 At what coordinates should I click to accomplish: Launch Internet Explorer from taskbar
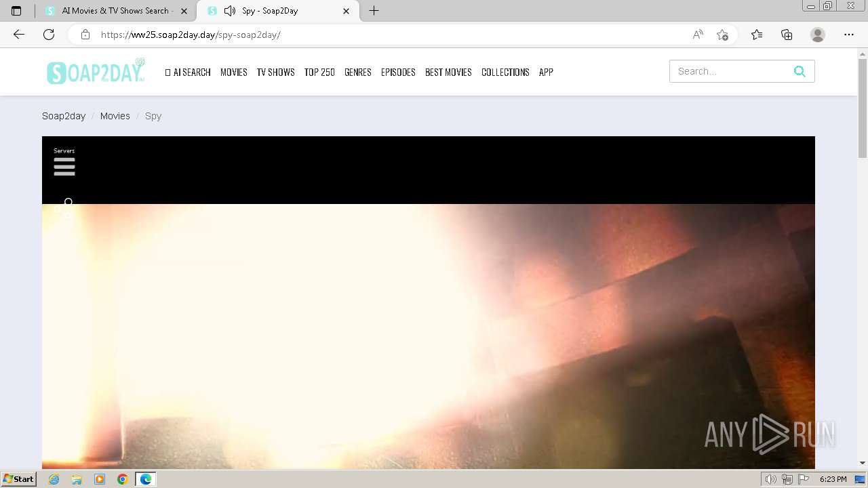coord(54,479)
